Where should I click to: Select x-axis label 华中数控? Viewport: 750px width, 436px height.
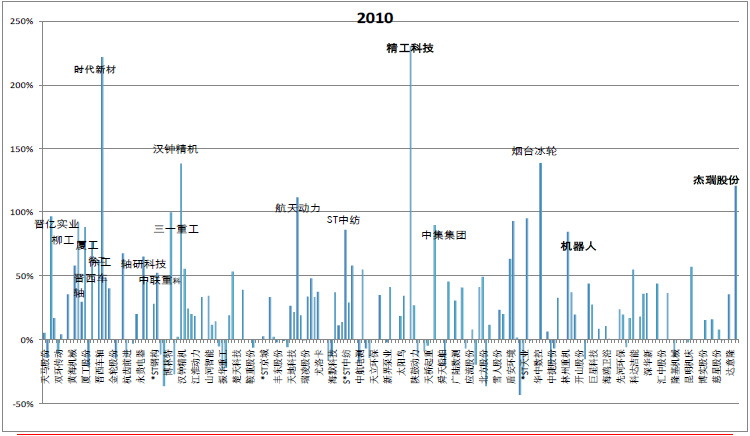pyautogui.click(x=539, y=367)
